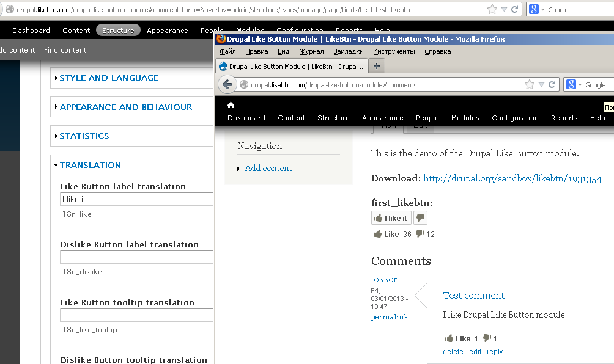The height and width of the screenshot is (364, 614).
Task: Click Reports in front window's admin bar
Action: [x=564, y=118]
